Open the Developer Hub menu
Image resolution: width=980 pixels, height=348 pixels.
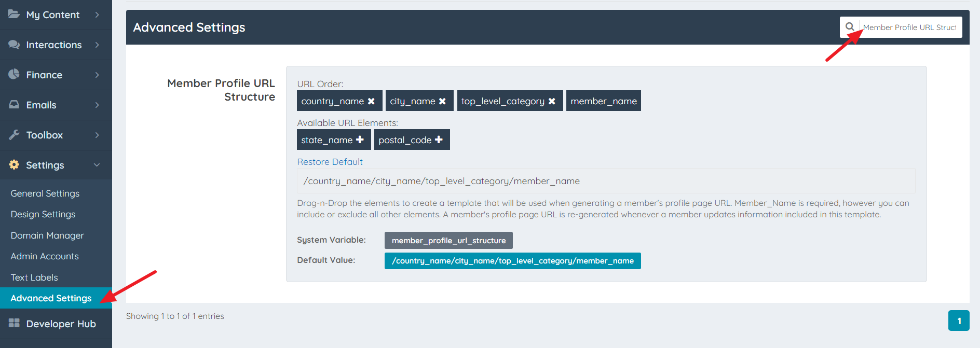pyautogui.click(x=56, y=324)
